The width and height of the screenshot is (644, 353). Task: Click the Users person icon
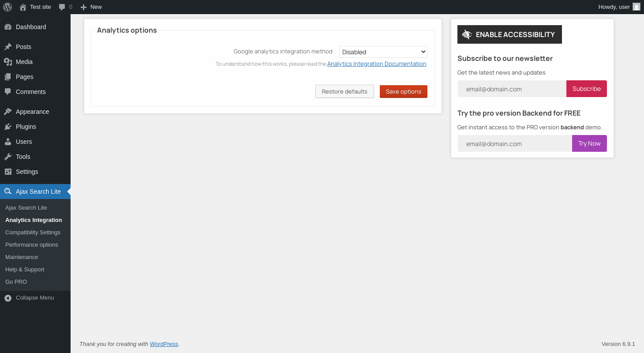[x=8, y=142]
